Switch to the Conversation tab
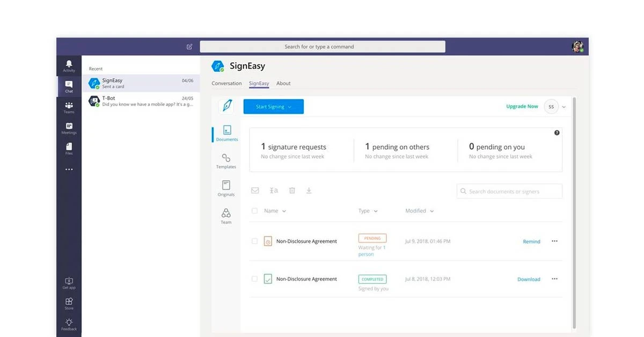644x337 pixels. [x=226, y=83]
